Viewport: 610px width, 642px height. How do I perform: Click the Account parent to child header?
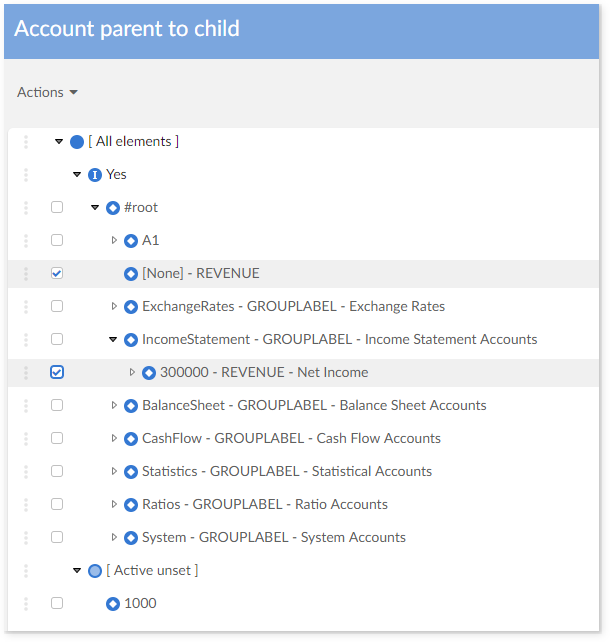pos(127,28)
